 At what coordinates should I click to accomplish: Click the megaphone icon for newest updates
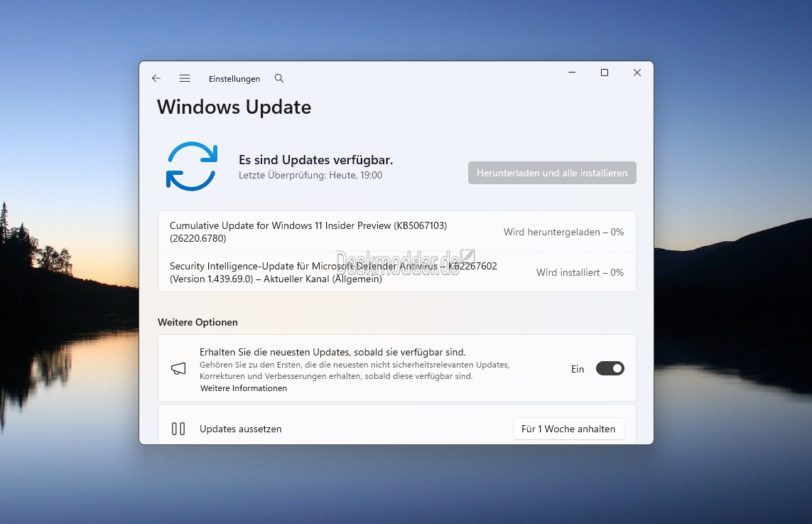178,368
